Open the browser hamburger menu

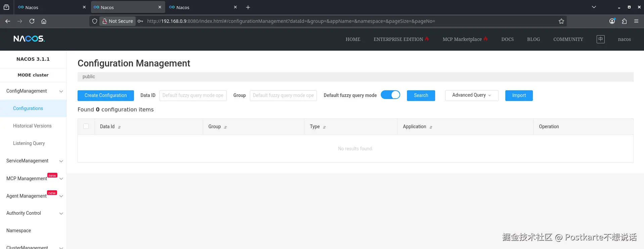click(636, 21)
